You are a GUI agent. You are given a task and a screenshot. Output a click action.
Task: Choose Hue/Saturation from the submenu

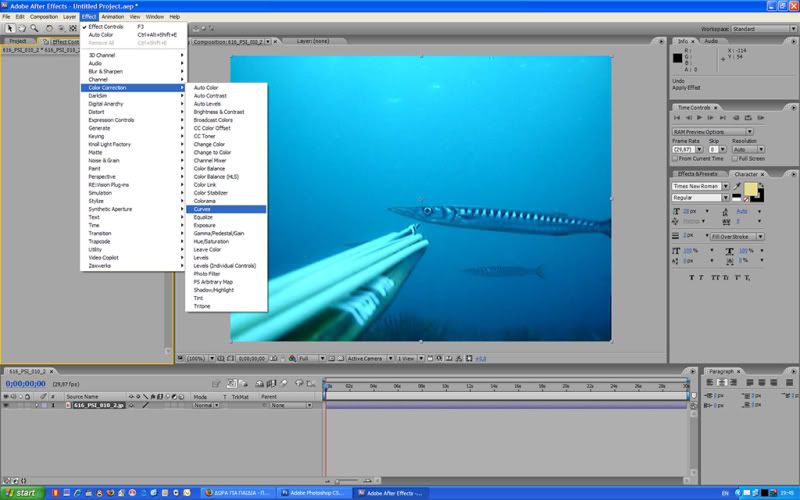226,241
